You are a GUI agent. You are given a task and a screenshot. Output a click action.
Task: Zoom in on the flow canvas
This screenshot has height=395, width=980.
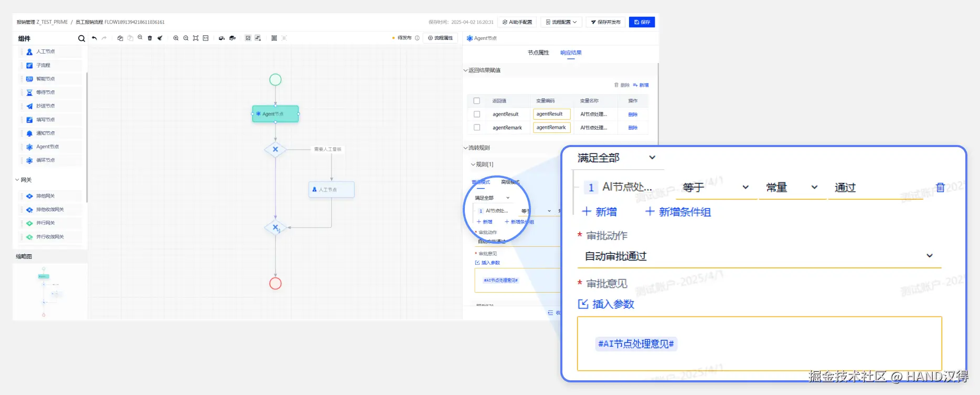(176, 38)
